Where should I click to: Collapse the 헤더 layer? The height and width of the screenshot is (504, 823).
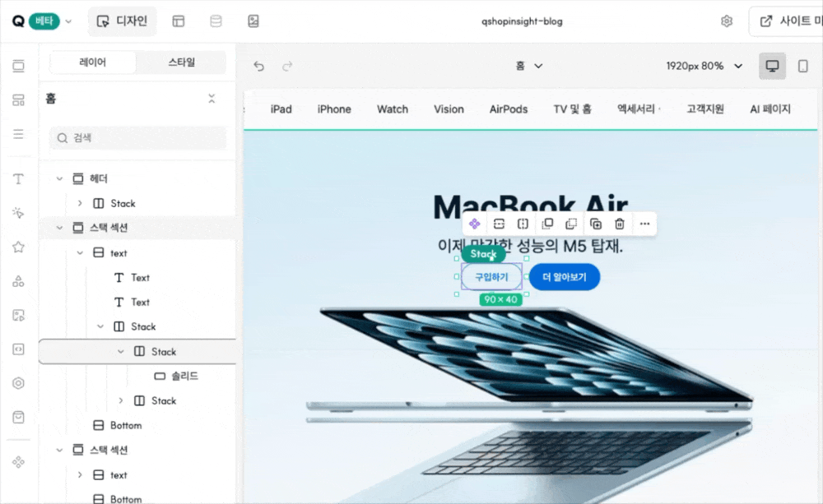59,179
